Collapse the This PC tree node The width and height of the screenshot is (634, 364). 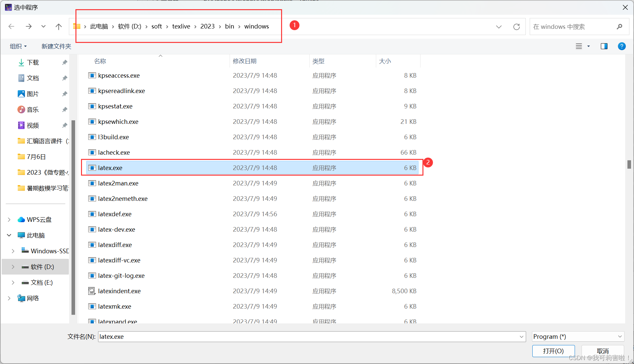(9, 235)
